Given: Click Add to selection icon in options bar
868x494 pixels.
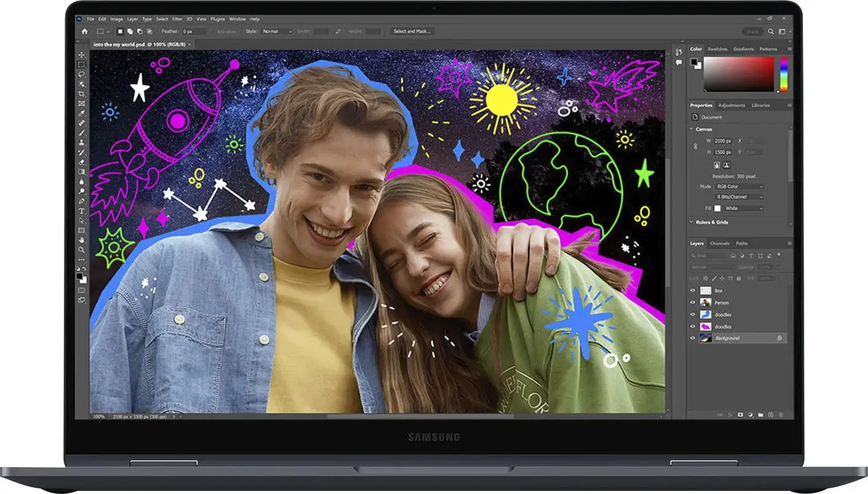Looking at the screenshot, I should tap(130, 31).
